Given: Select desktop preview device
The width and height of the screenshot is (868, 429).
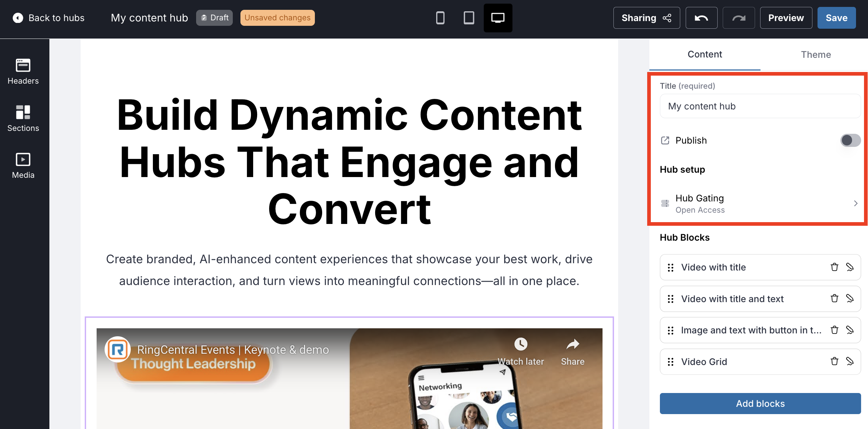Looking at the screenshot, I should [x=498, y=18].
